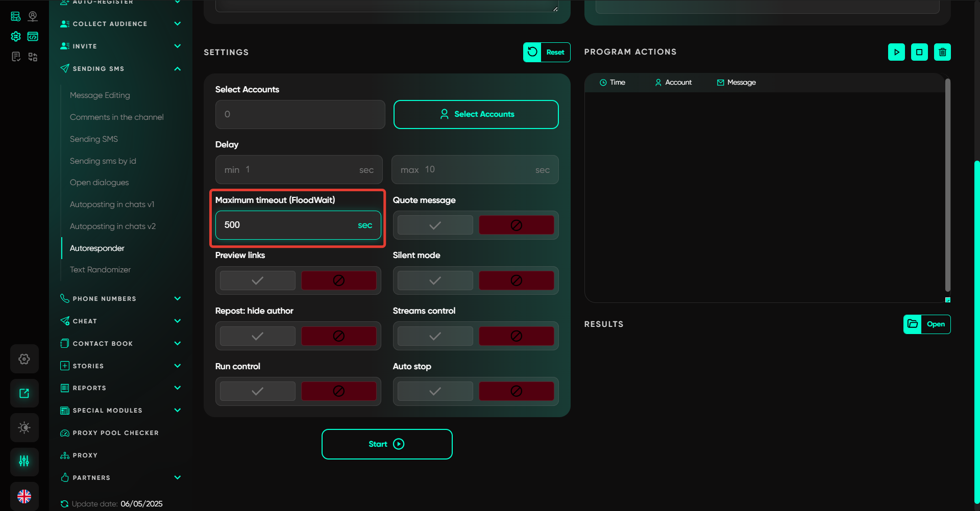The height and width of the screenshot is (511, 980).
Task: Open Text Randomizer menu item
Action: tap(100, 270)
